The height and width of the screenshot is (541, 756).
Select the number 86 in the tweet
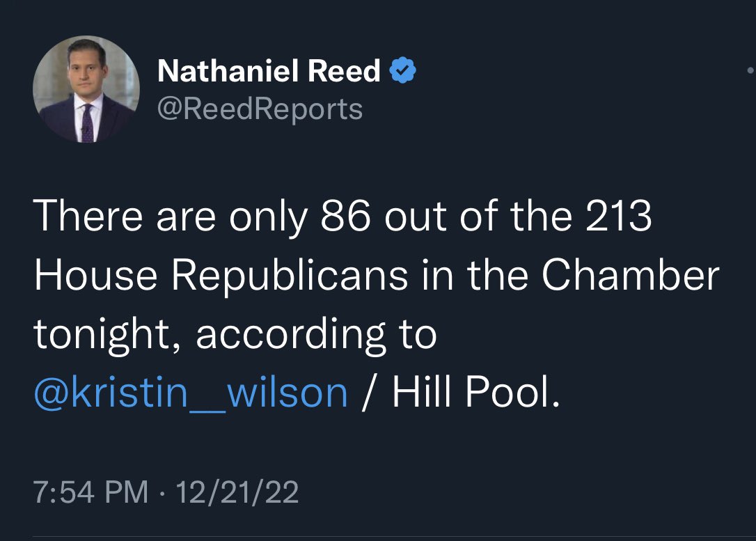tap(346, 216)
